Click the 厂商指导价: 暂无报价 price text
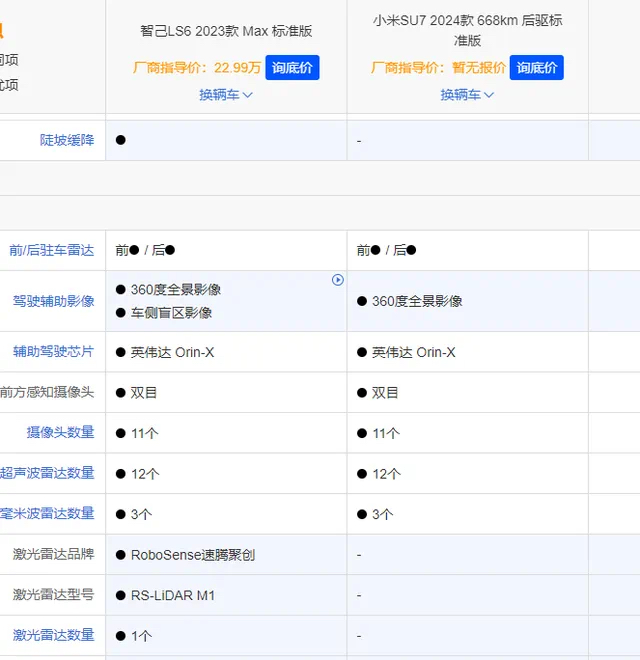 (438, 67)
